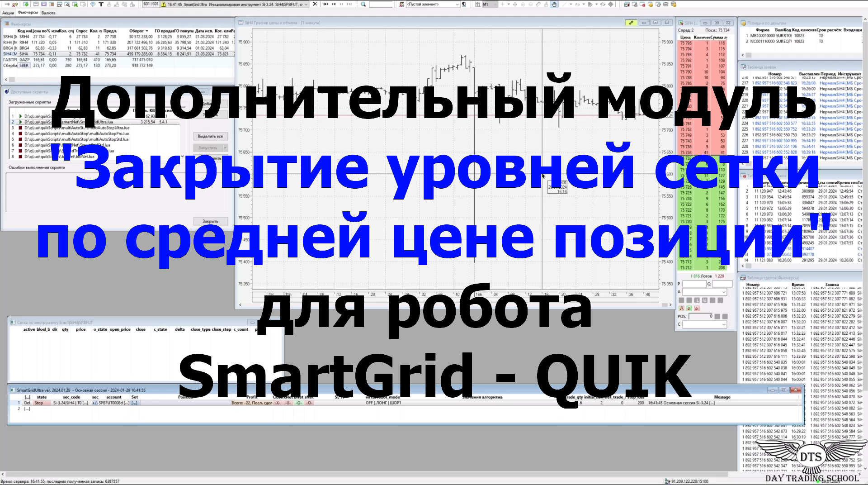Viewport: 868px width, 485px height.
Task: Switch to the Валюта tab
Action: (48, 13)
